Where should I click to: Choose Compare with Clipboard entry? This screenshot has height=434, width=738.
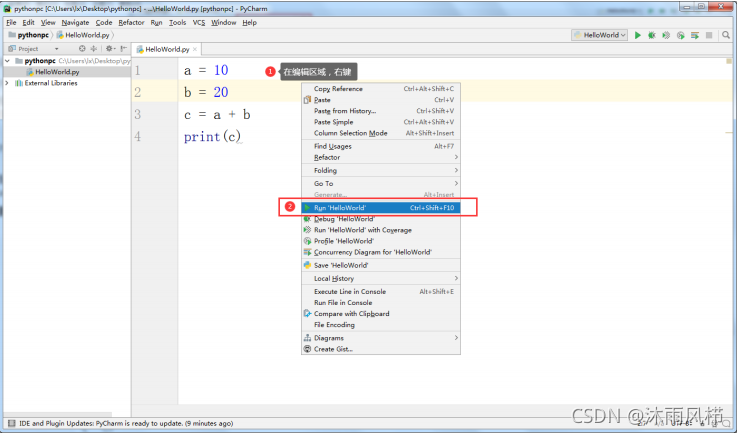[x=381, y=314]
